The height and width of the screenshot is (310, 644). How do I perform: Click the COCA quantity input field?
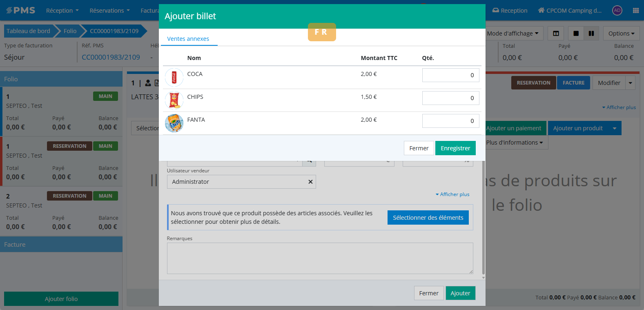(x=450, y=75)
